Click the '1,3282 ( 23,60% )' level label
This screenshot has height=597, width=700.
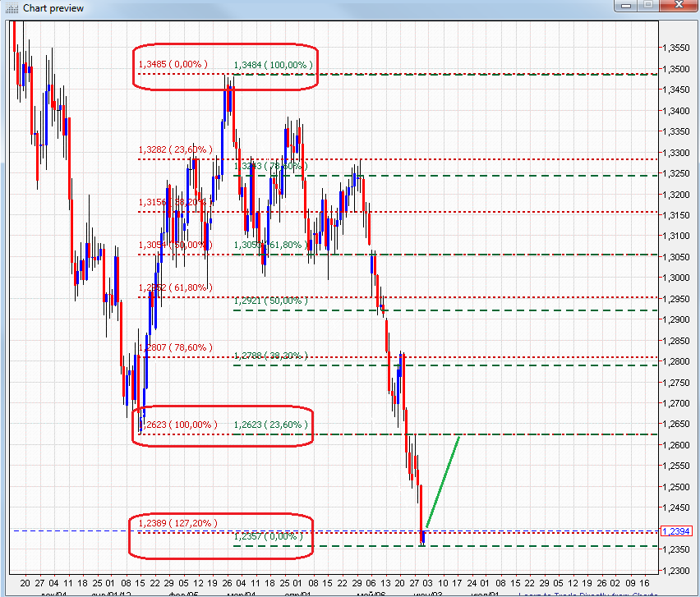pos(175,149)
